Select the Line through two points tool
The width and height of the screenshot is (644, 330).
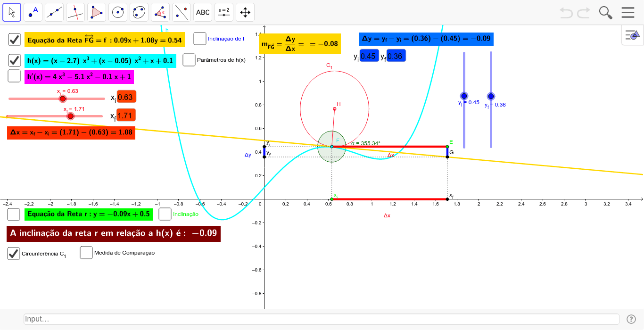(x=54, y=12)
